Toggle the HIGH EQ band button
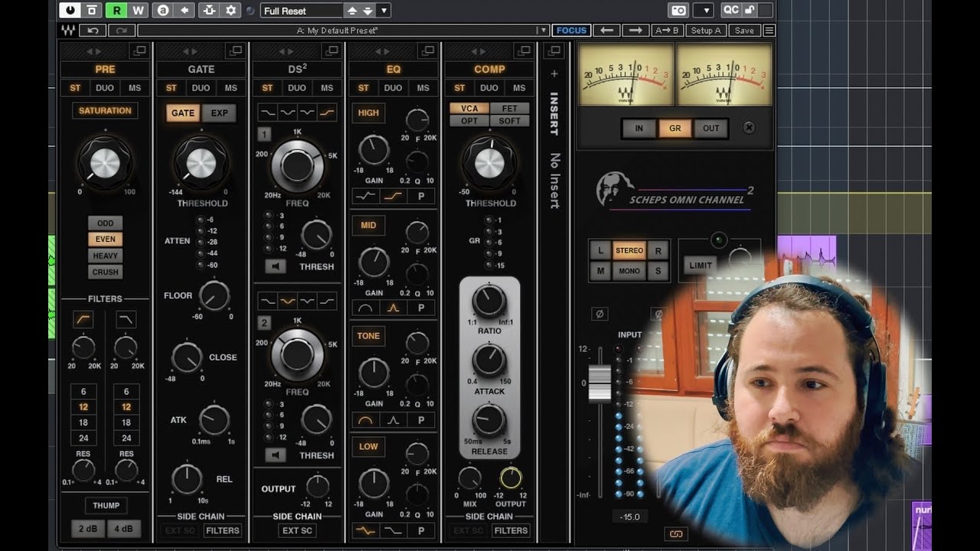The image size is (980, 551). 368,113
